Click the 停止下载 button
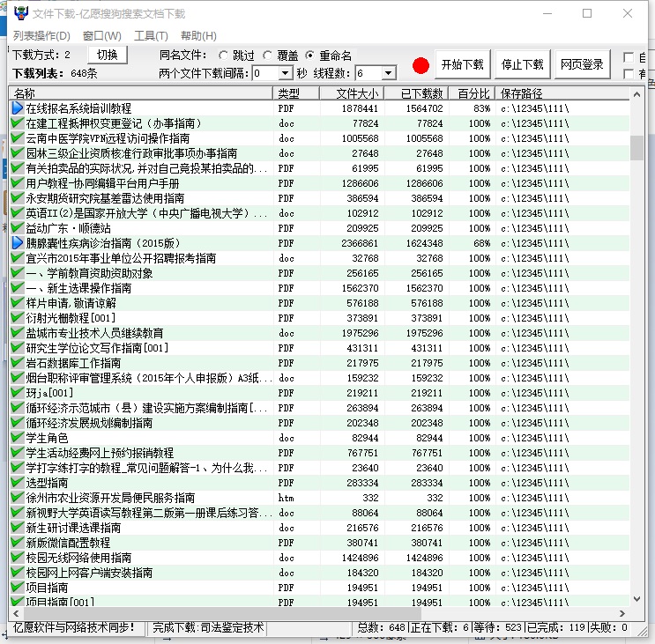 (x=522, y=64)
